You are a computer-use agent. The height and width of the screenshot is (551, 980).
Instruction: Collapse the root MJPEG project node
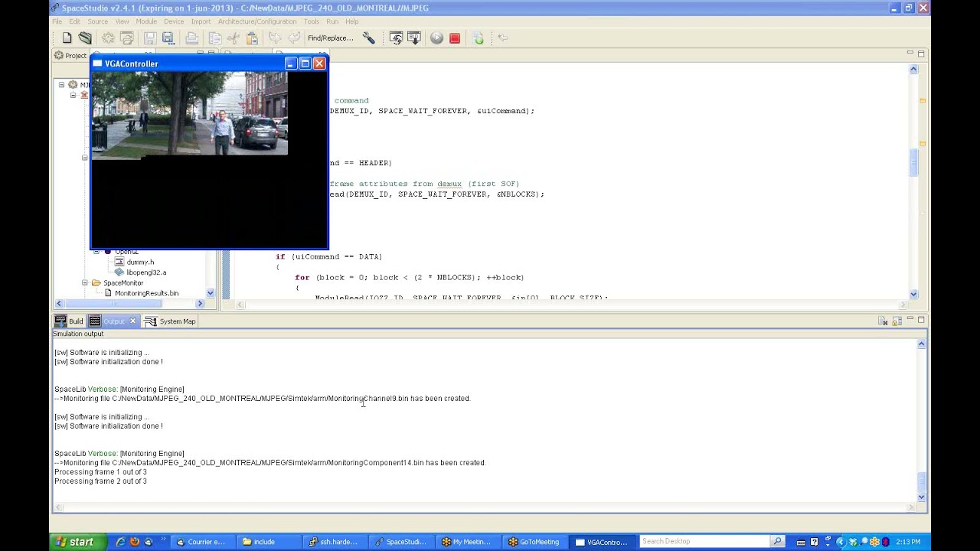click(x=61, y=85)
